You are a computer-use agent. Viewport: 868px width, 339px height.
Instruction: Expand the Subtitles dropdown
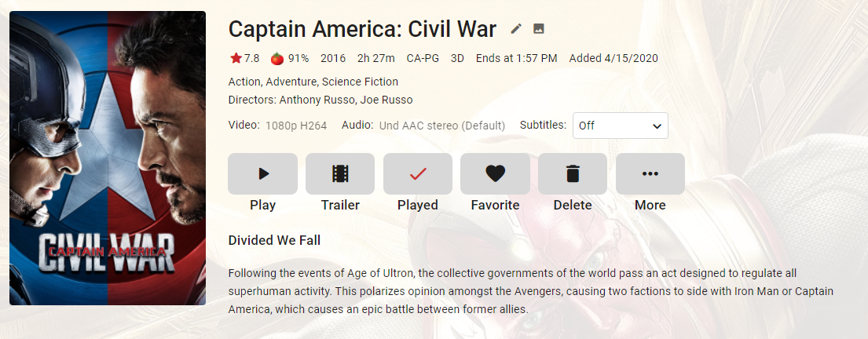coord(621,126)
